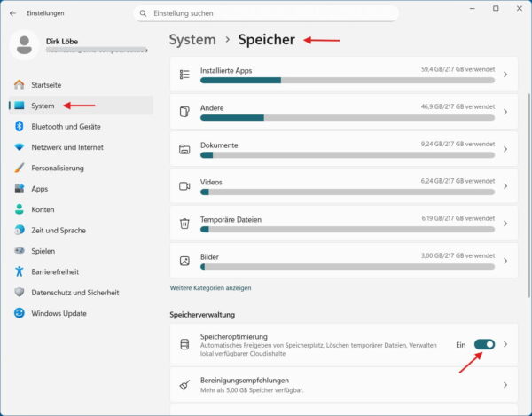Click the Speicher page title

266,40
